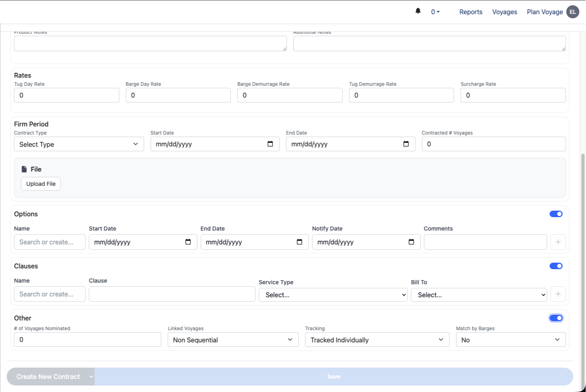586x392 pixels.
Task: Open Firm Period End Date calendar picker
Action: pos(406,144)
